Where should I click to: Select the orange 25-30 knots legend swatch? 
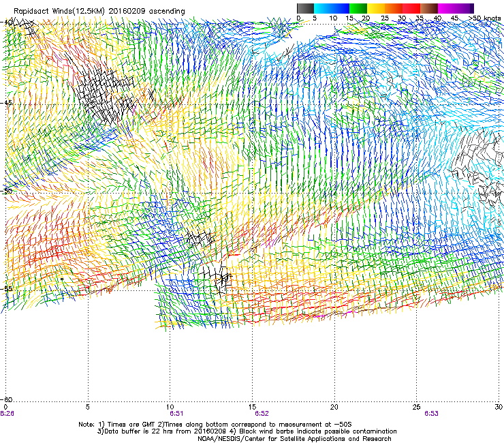(x=394, y=8)
